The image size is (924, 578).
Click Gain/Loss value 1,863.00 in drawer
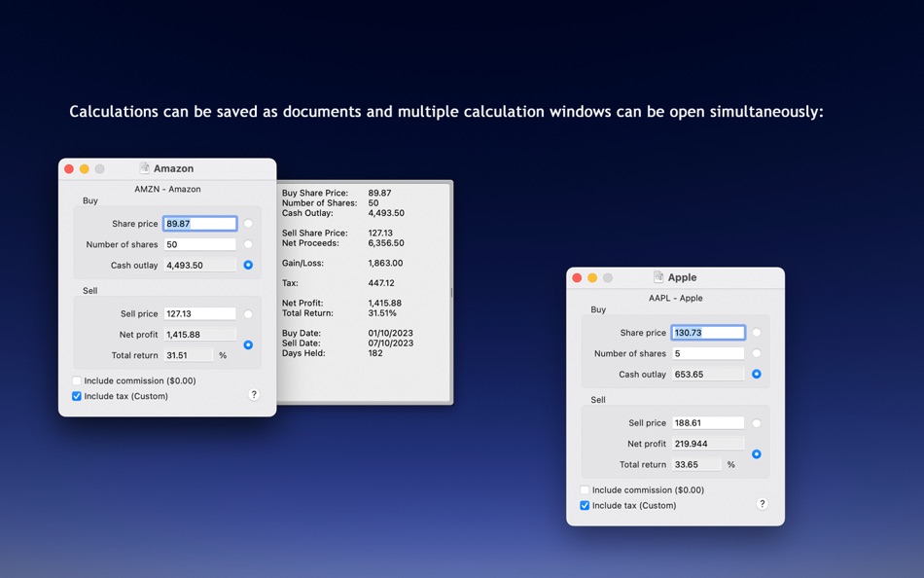tap(385, 263)
